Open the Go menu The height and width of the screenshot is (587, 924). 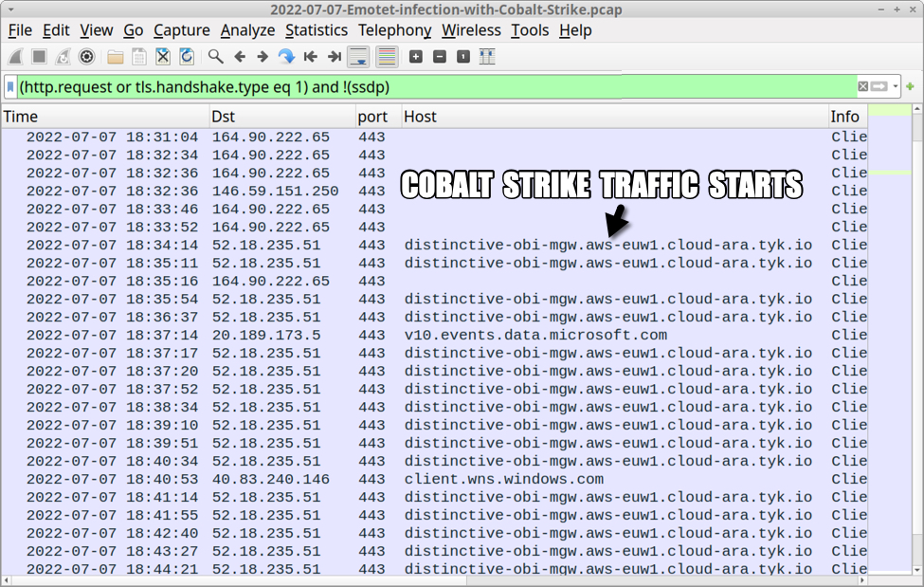[134, 30]
